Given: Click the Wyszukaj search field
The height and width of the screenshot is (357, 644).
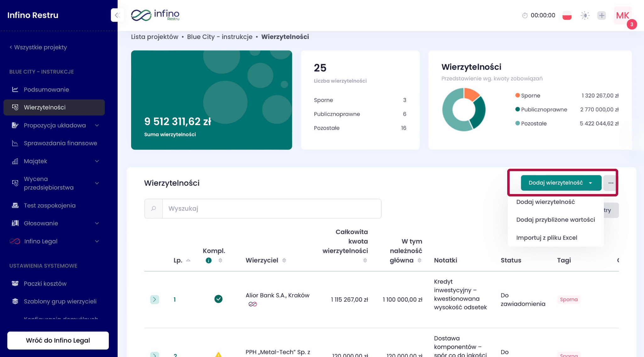Looking at the screenshot, I should 271,208.
